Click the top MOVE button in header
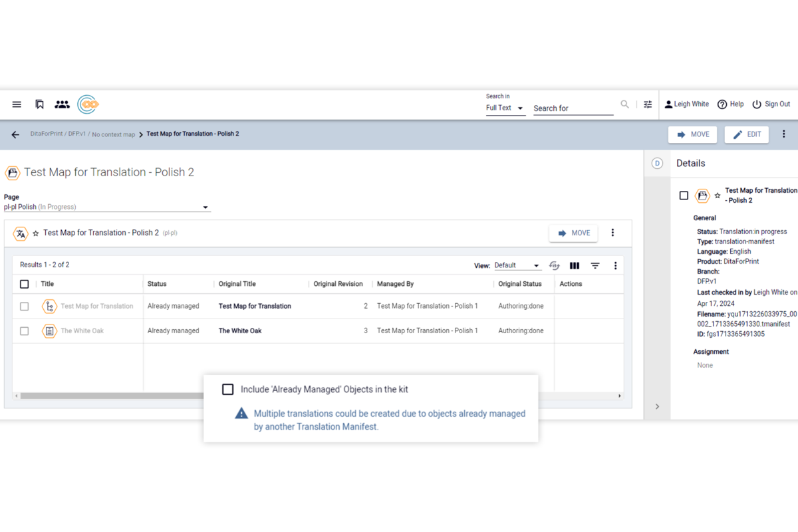 point(693,134)
